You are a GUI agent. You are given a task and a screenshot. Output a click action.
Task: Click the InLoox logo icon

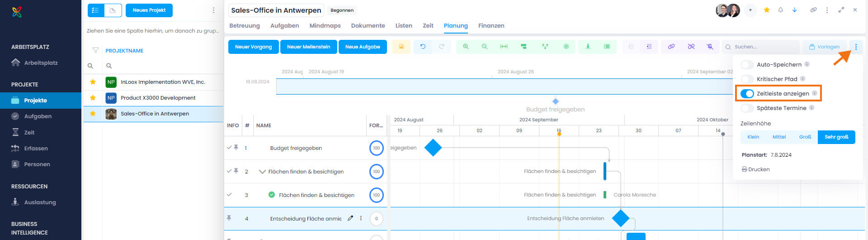17,12
